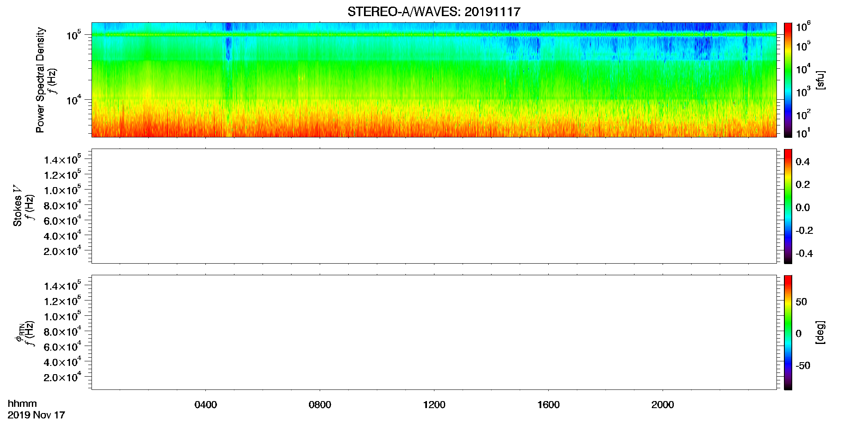Click the empty phi RTN panel
Image resolution: width=868 pixels, height=447 pixels.
pyautogui.click(x=434, y=332)
